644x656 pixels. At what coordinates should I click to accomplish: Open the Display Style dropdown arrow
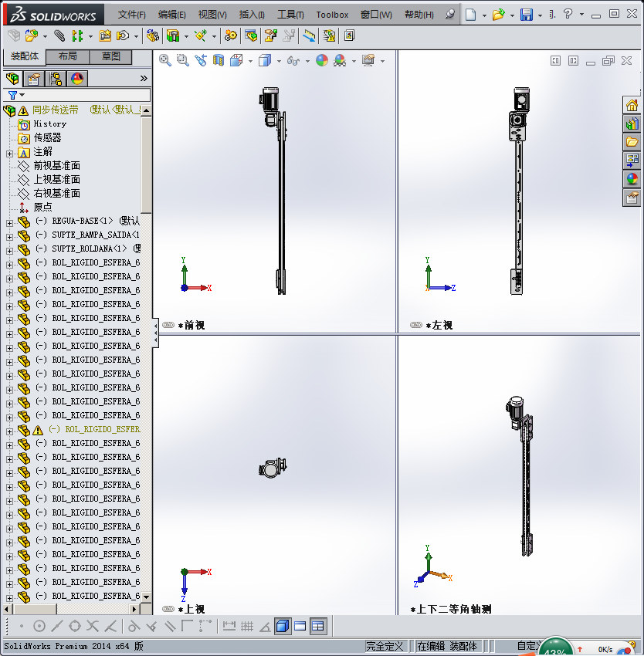point(279,61)
